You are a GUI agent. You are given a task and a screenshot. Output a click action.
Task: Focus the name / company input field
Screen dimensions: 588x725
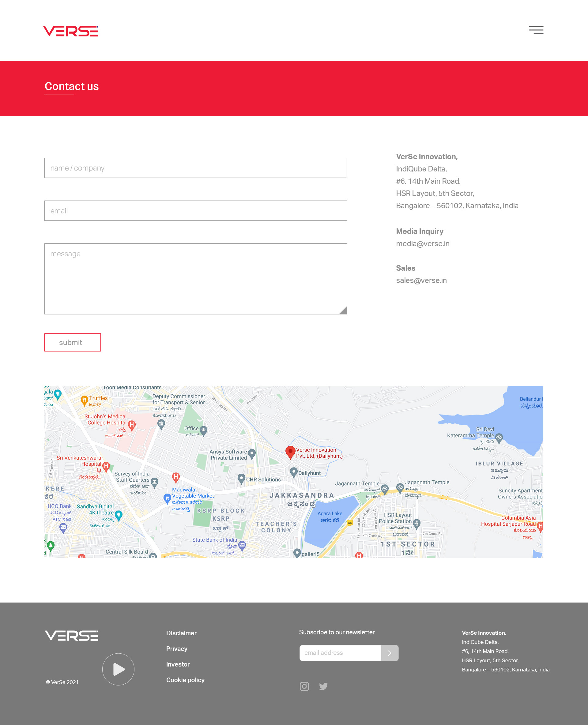195,168
